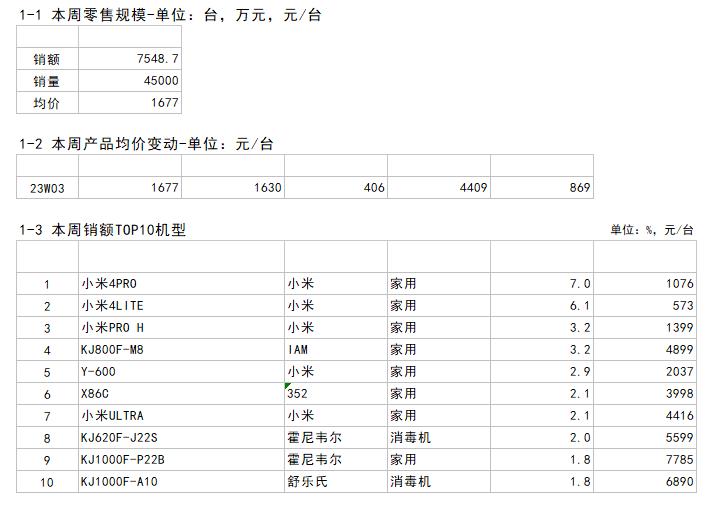This screenshot has height=509, width=717.
Task: Select the 1-3 本周销额TOP10机型 heading
Action: tap(102, 230)
